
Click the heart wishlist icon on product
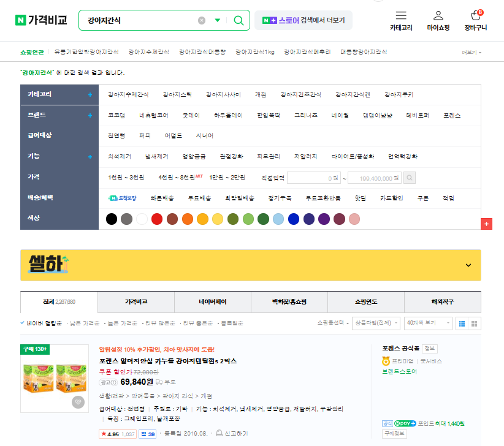coord(78,402)
